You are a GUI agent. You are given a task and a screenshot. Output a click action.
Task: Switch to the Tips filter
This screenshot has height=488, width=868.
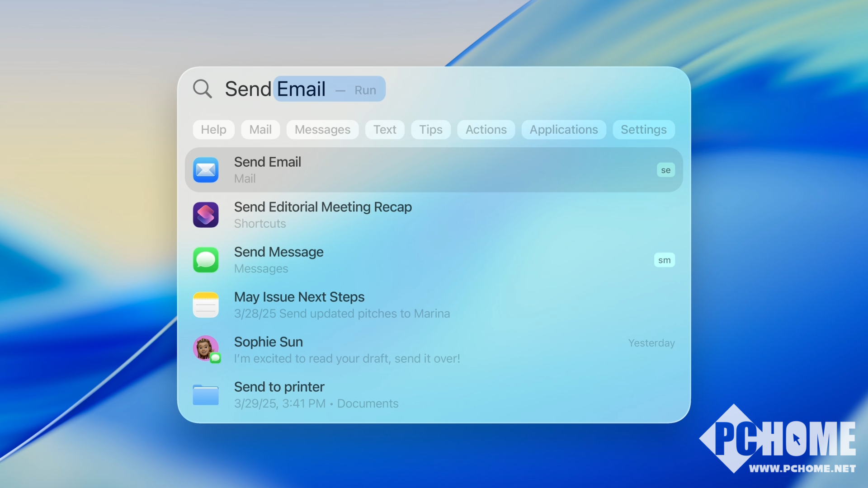pyautogui.click(x=430, y=130)
